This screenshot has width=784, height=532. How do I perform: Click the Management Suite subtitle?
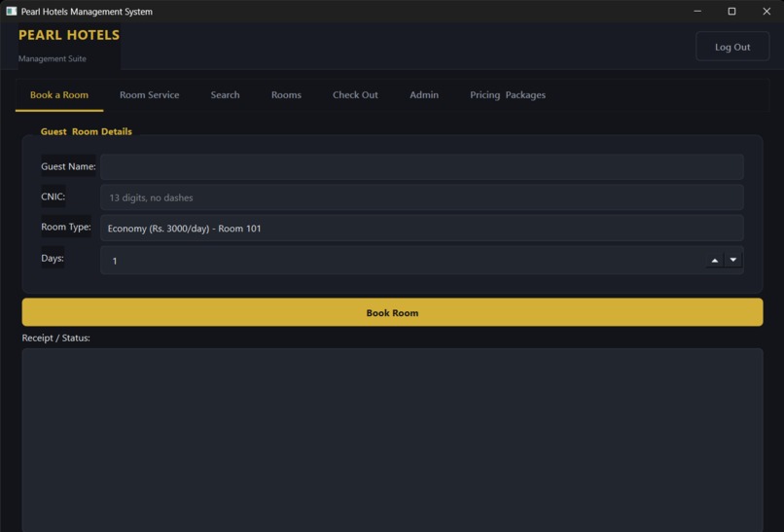[x=52, y=58]
